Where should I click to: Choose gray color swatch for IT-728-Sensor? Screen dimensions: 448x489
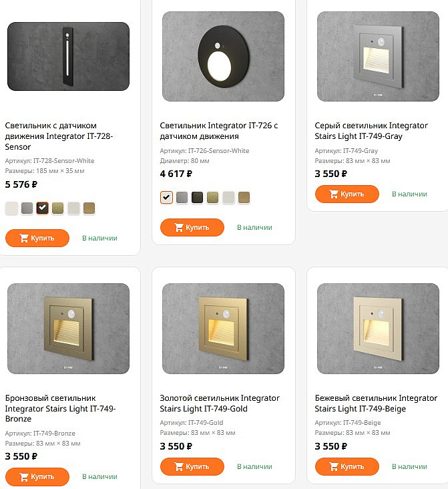(x=27, y=208)
